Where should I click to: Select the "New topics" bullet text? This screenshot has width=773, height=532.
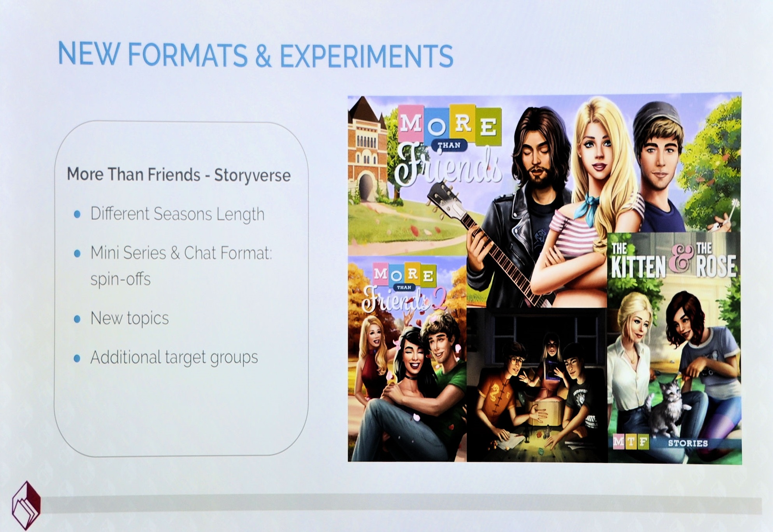130,318
